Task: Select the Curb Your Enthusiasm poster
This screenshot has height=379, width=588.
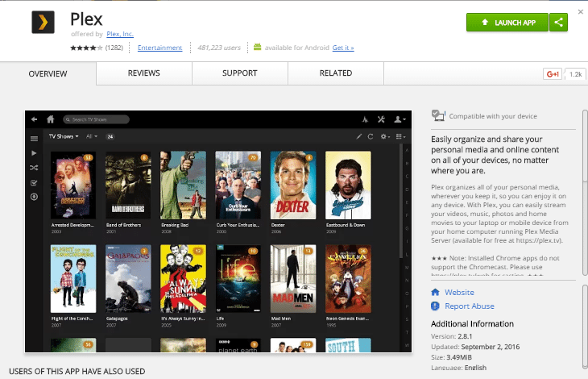Action: pos(238,185)
